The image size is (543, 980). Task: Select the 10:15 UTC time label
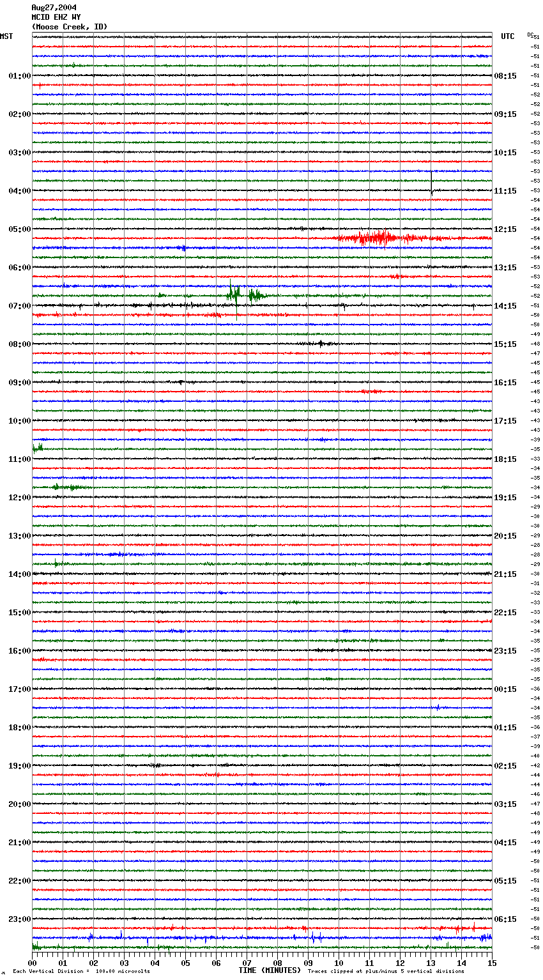pos(505,153)
